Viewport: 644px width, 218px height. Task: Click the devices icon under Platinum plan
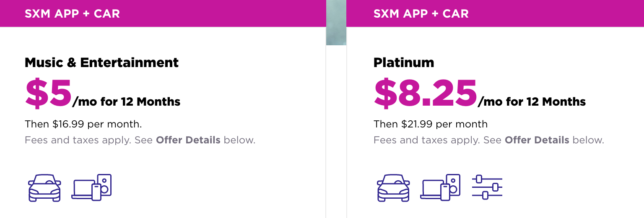[441, 187]
